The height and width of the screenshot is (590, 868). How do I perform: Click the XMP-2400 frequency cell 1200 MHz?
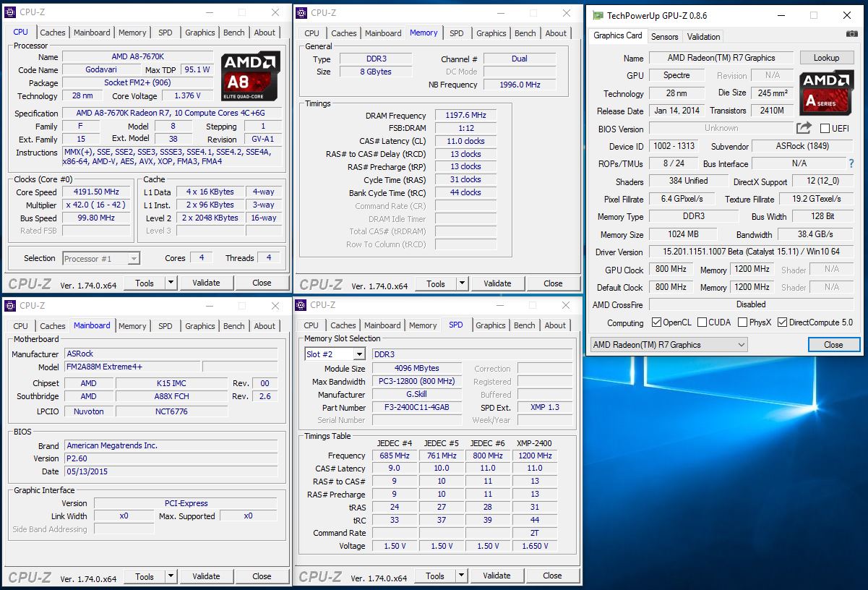(x=535, y=456)
